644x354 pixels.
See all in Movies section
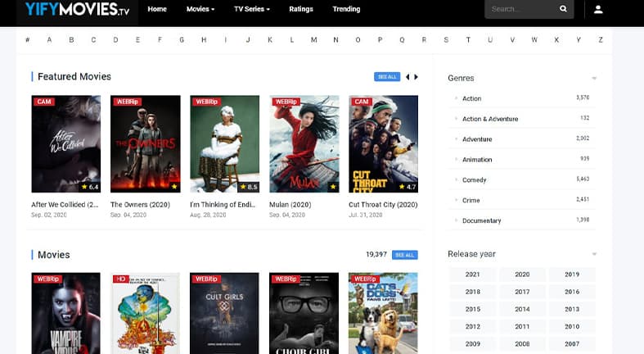[404, 255]
